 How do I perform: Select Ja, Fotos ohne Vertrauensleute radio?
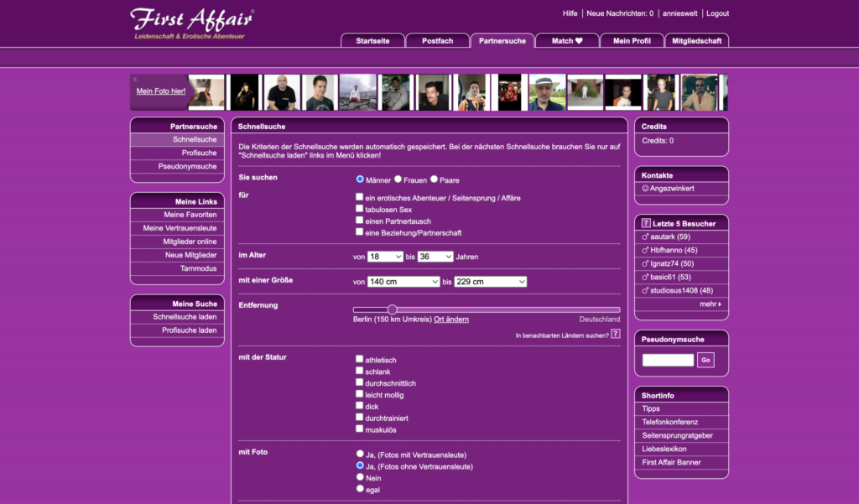pyautogui.click(x=360, y=465)
